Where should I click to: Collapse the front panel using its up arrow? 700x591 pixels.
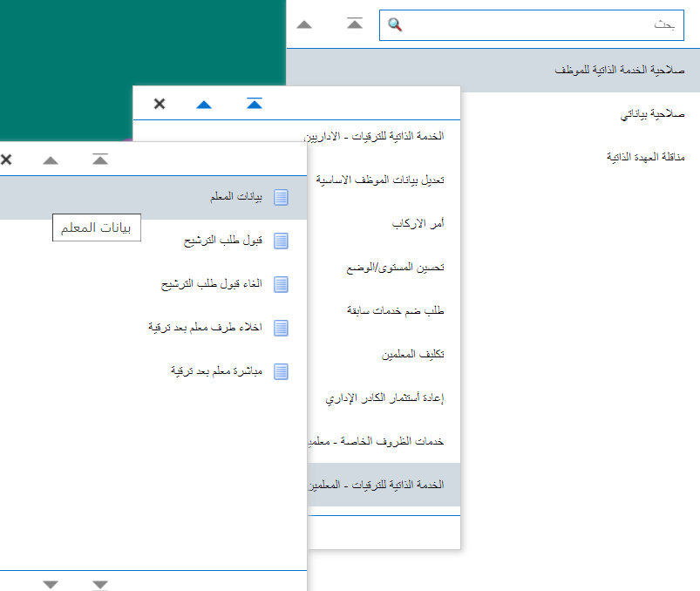pyautogui.click(x=51, y=160)
